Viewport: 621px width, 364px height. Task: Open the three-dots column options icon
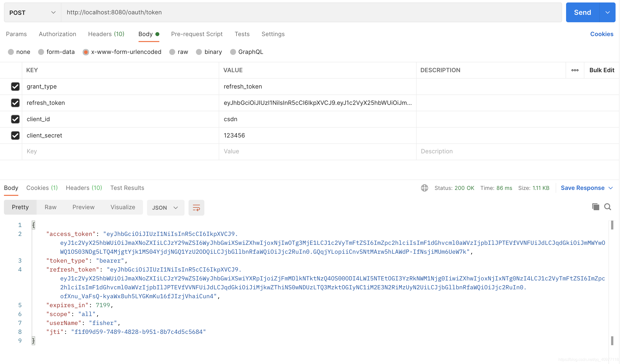coord(575,70)
